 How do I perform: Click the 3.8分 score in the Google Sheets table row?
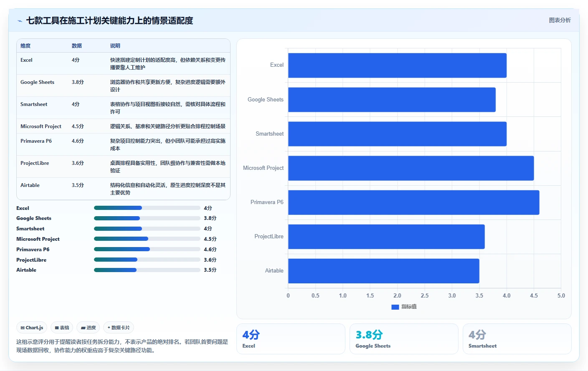(x=78, y=82)
